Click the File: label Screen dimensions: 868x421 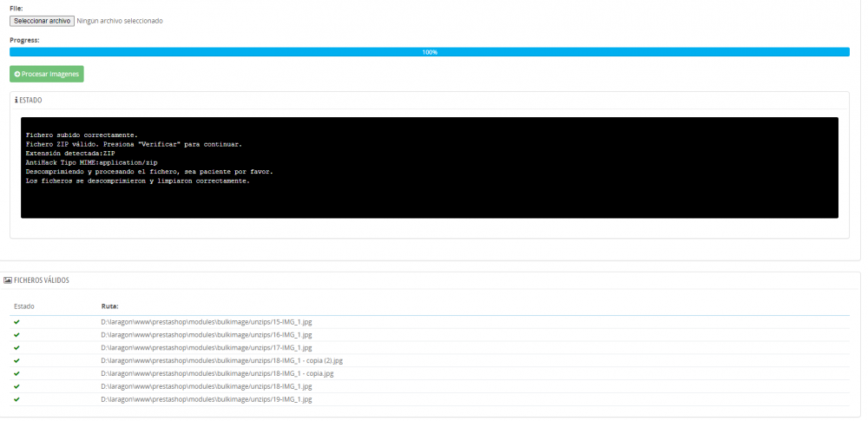[x=16, y=9]
